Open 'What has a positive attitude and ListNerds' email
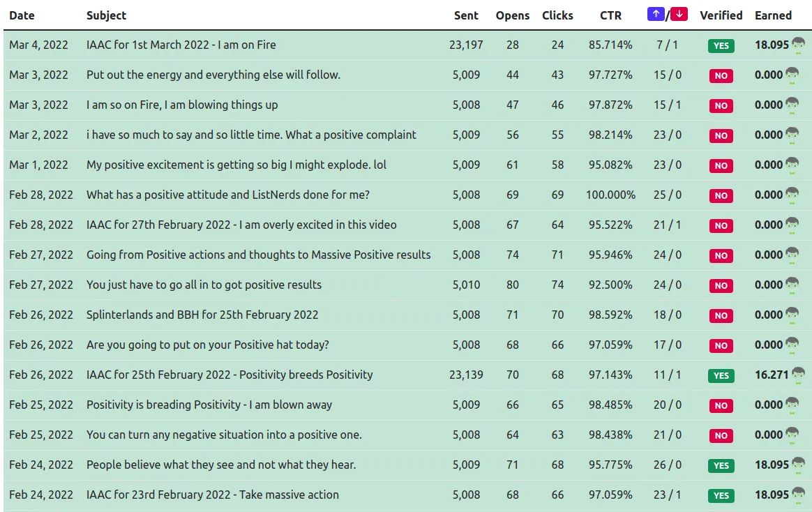The height and width of the screenshot is (512, 812). [x=227, y=195]
